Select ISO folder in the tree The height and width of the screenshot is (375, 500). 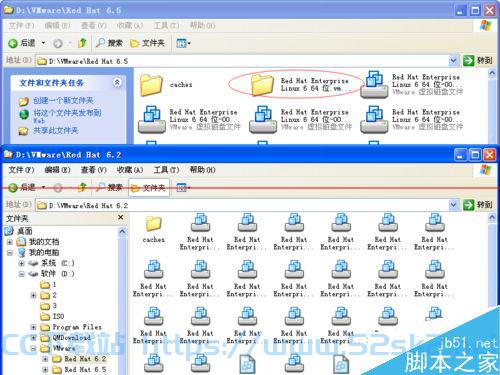pyautogui.click(x=52, y=316)
